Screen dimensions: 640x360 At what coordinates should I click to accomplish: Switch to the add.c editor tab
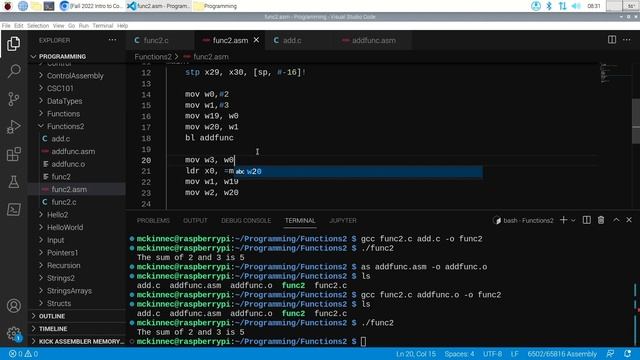(x=292, y=40)
